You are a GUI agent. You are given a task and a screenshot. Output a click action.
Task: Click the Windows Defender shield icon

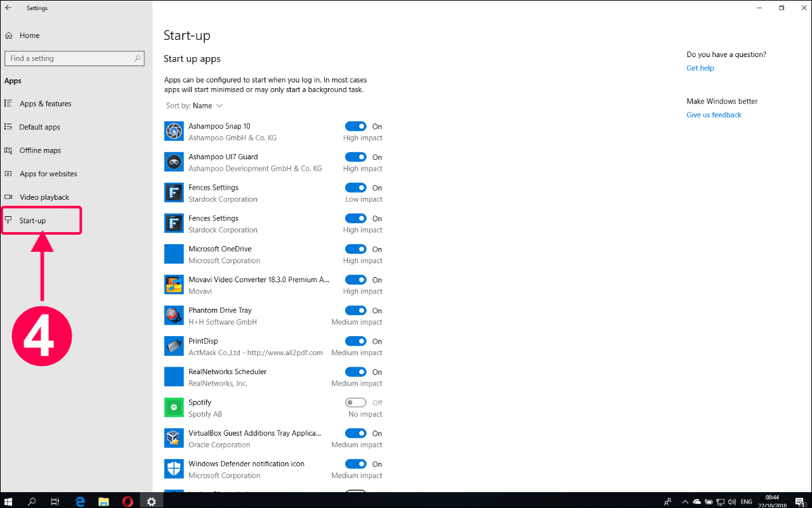pos(174,469)
